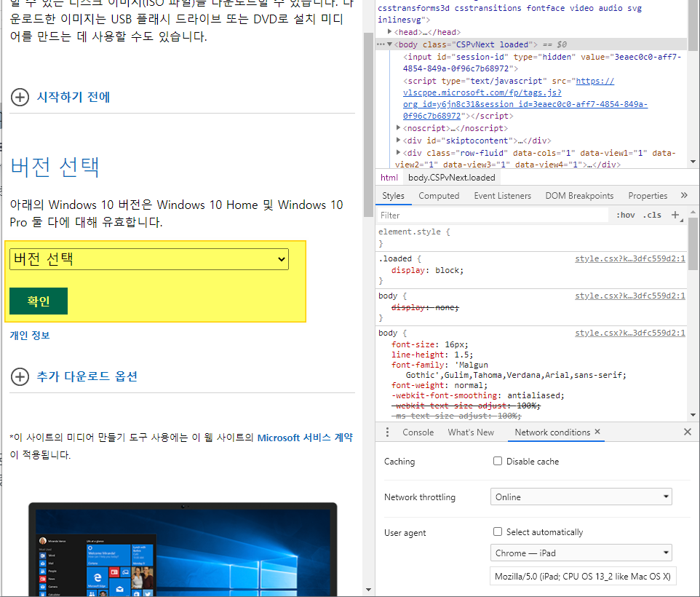The height and width of the screenshot is (597, 700).
Task: Enable the Disable cache checkbox
Action: click(498, 461)
